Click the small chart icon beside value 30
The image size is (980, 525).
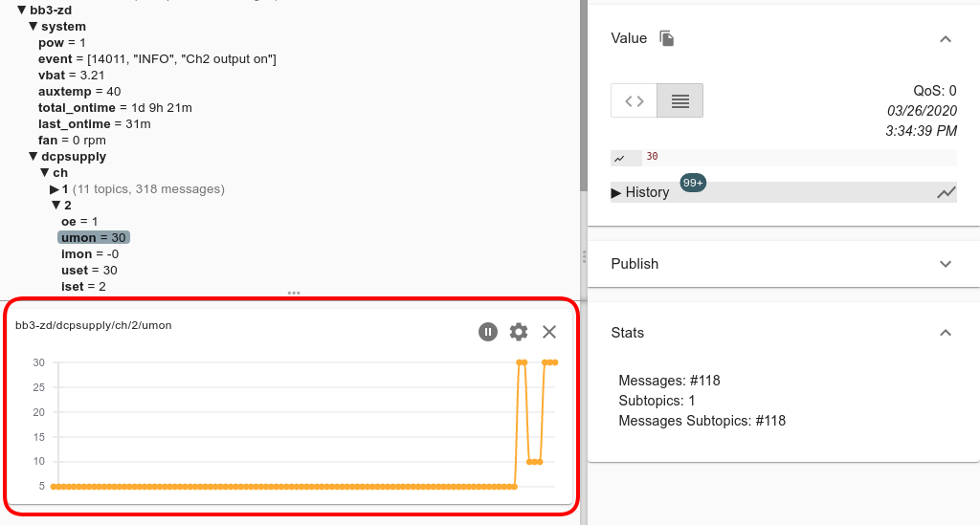tap(620, 158)
